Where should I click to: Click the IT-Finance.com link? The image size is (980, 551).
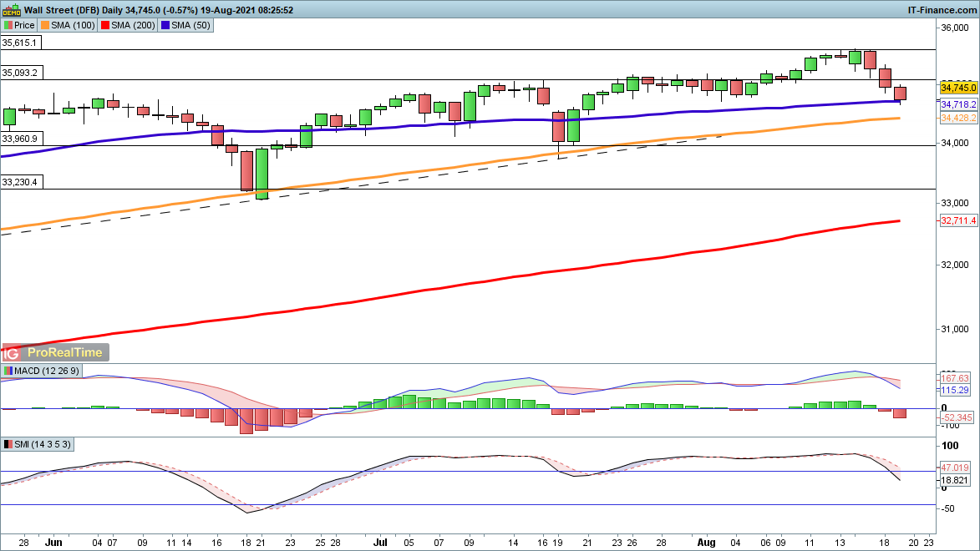click(941, 9)
